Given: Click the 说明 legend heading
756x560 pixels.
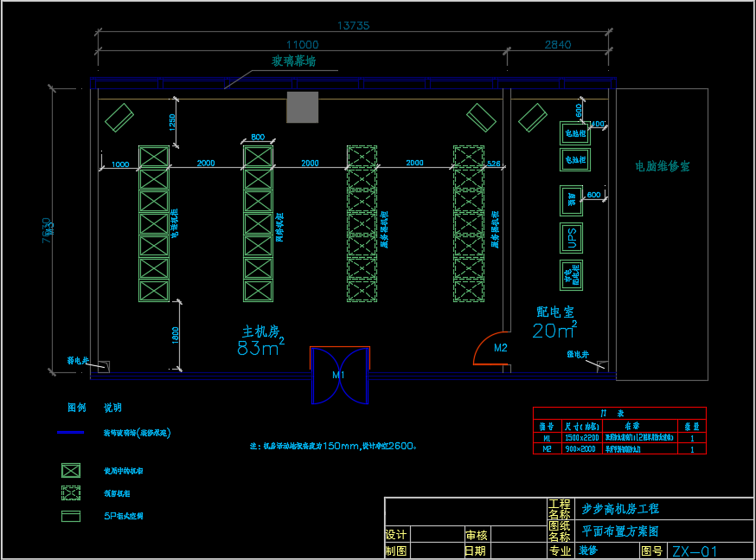Looking at the screenshot, I should tap(112, 408).
